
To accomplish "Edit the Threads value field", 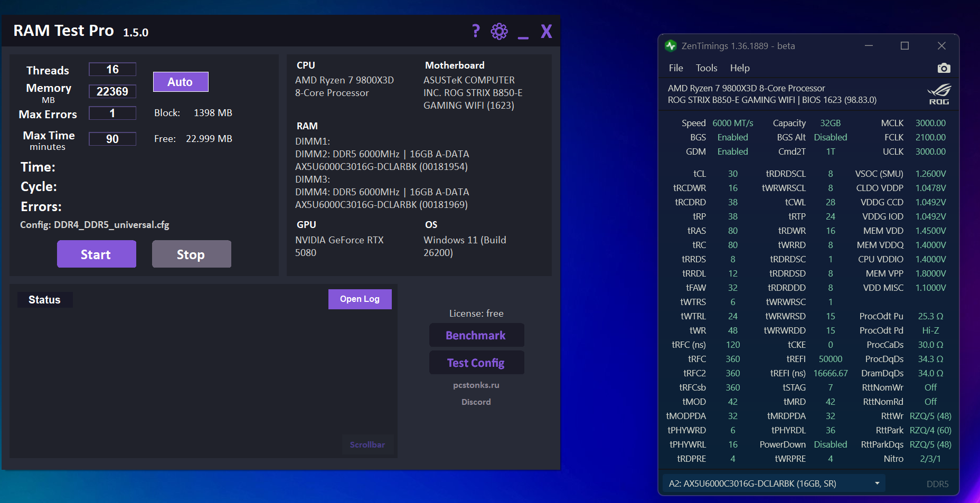I will coord(112,70).
